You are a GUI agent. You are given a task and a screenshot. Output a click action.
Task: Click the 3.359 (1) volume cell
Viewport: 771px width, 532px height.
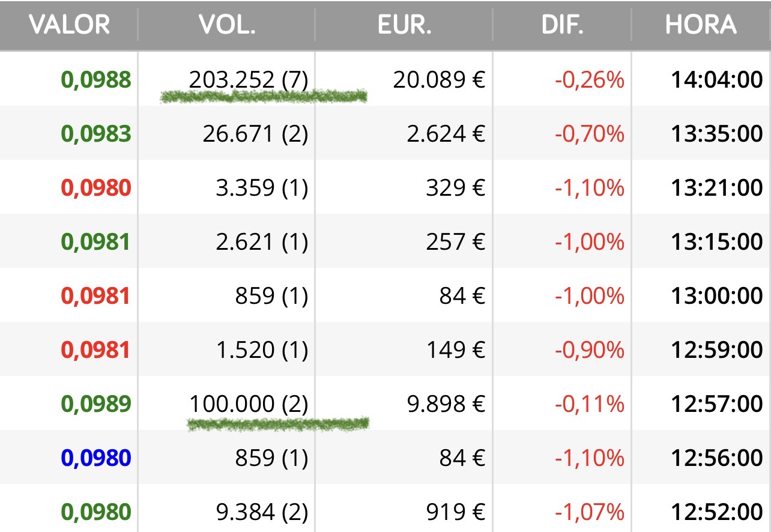(x=262, y=188)
